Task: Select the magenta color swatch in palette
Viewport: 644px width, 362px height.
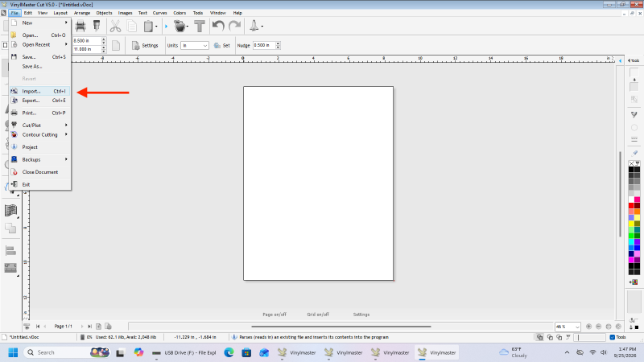Action: (x=631, y=260)
